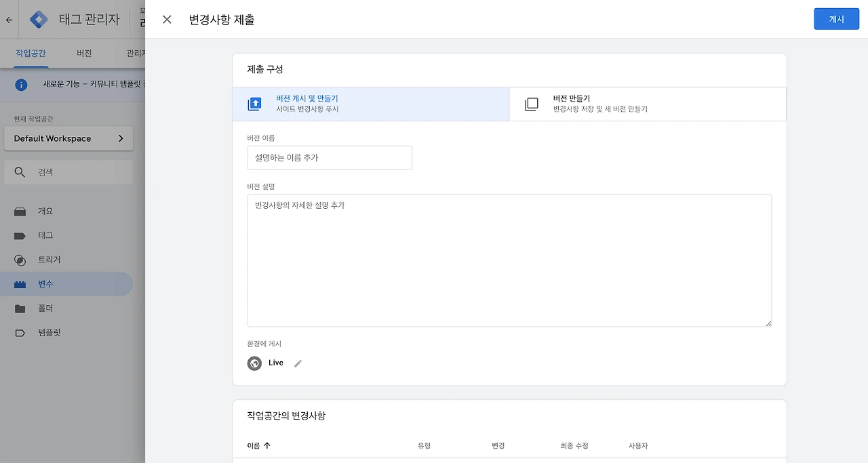
Task: Open 변수 in the sidebar
Action: coord(66,284)
